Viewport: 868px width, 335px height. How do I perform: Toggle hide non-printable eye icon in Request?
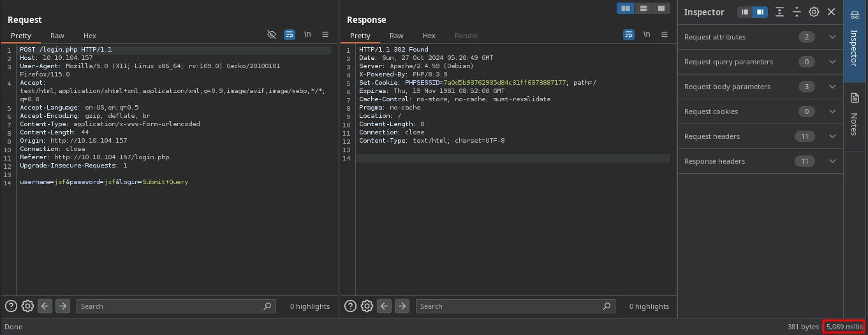tap(272, 34)
